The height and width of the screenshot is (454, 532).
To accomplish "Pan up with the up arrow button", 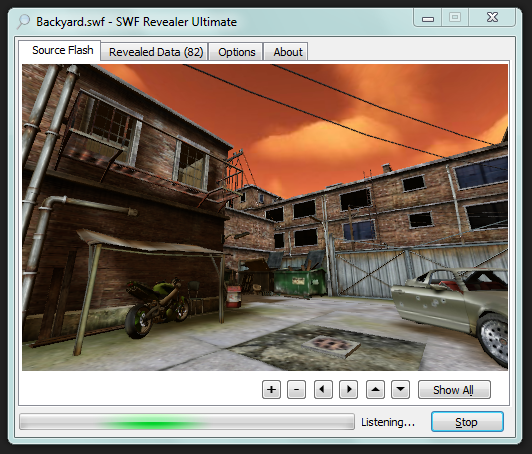I will 375,389.
